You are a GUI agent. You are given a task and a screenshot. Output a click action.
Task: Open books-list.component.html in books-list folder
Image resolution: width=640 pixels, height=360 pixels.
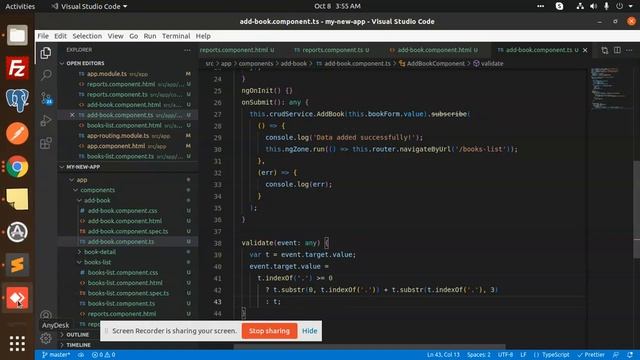click(x=125, y=282)
